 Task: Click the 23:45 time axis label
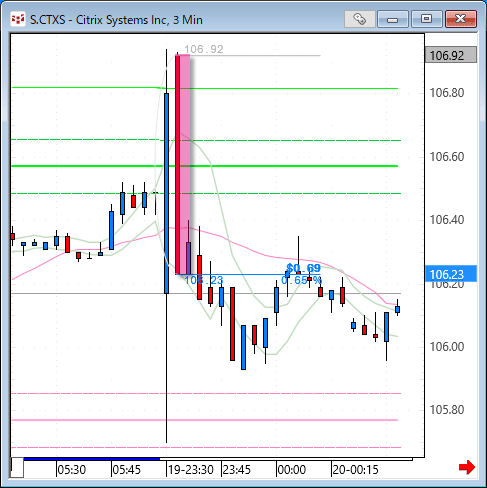[237, 470]
